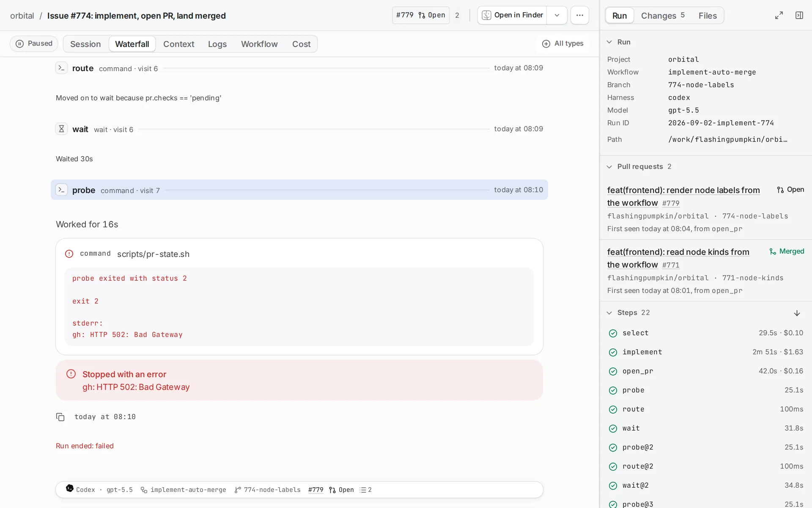
Task: Click the wait hourglass icon
Action: point(61,129)
